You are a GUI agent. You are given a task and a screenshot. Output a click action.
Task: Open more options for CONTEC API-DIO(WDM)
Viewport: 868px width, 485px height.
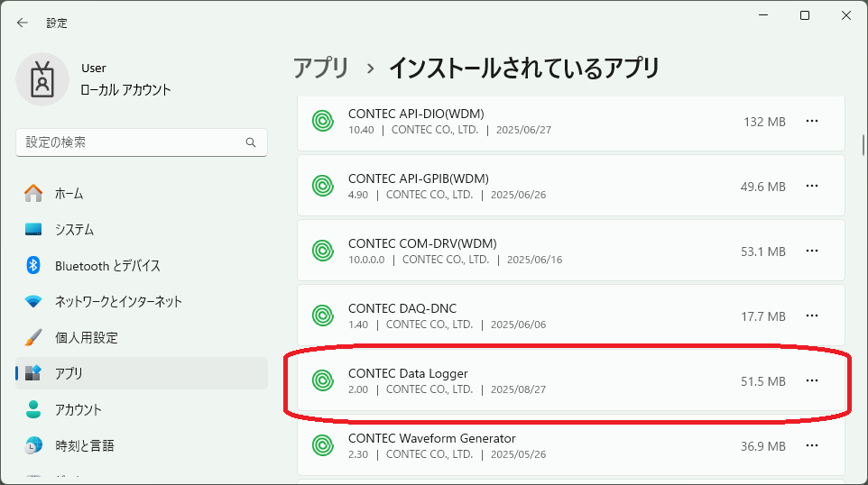click(x=811, y=121)
